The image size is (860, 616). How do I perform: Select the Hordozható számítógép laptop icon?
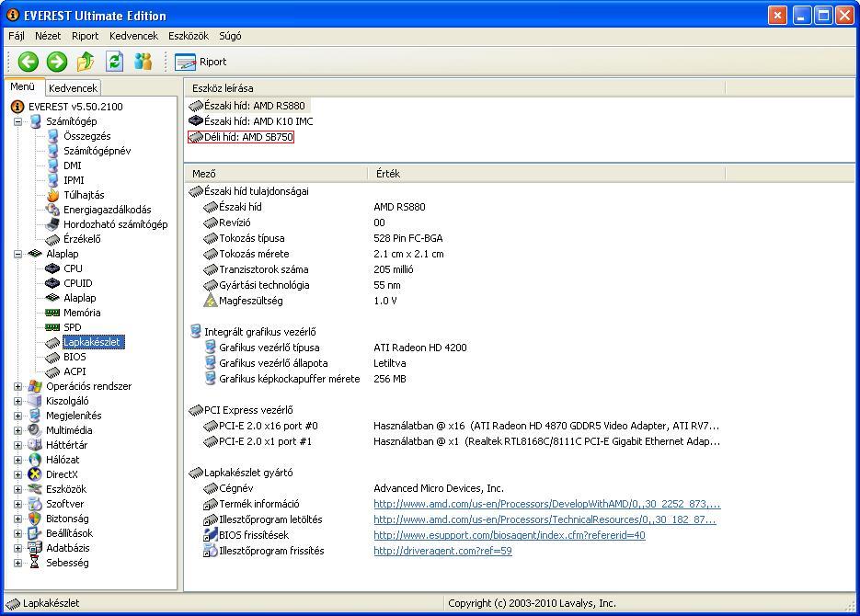pyautogui.click(x=52, y=224)
